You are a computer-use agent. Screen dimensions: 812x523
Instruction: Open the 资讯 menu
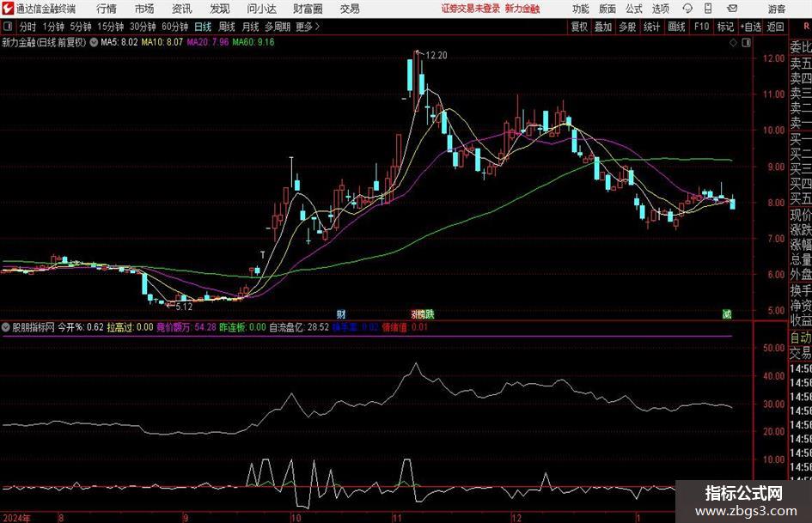click(182, 9)
